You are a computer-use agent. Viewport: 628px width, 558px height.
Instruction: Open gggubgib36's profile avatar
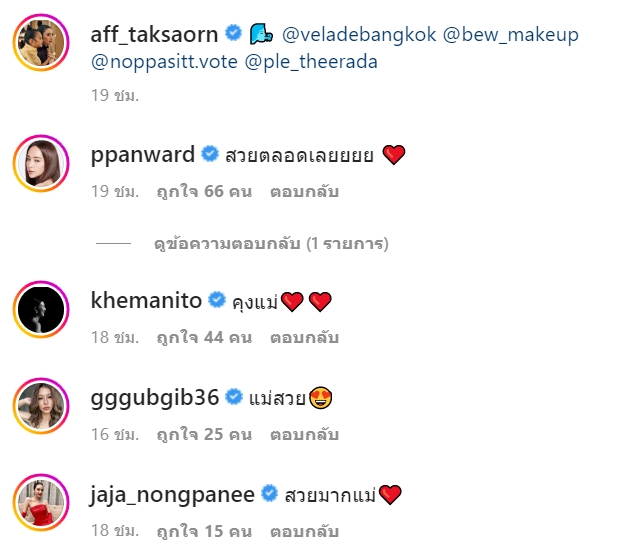[x=41, y=406]
